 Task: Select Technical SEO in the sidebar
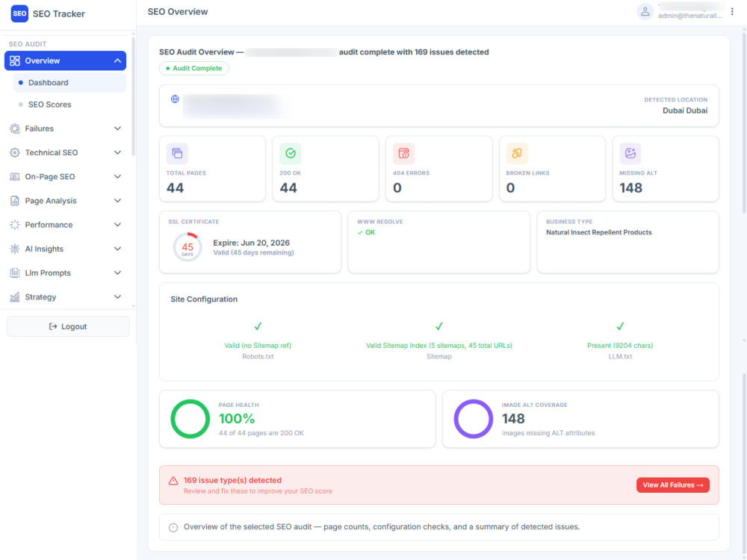coord(65,152)
